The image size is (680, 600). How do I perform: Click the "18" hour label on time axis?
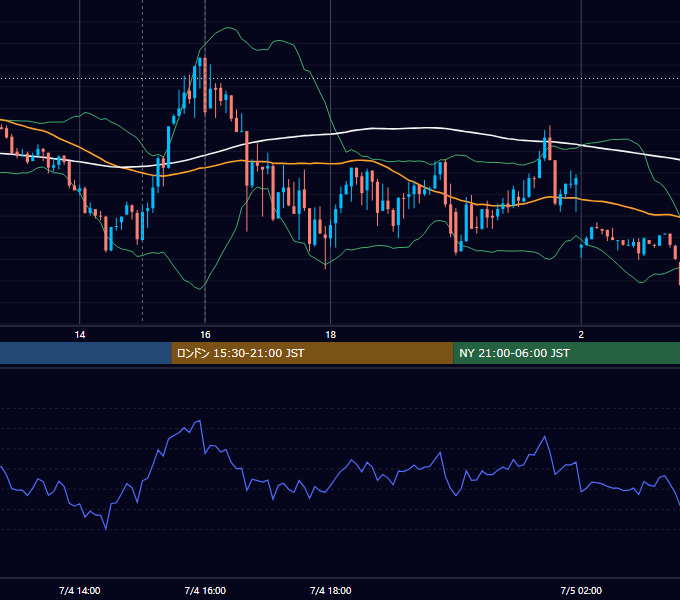pyautogui.click(x=330, y=335)
